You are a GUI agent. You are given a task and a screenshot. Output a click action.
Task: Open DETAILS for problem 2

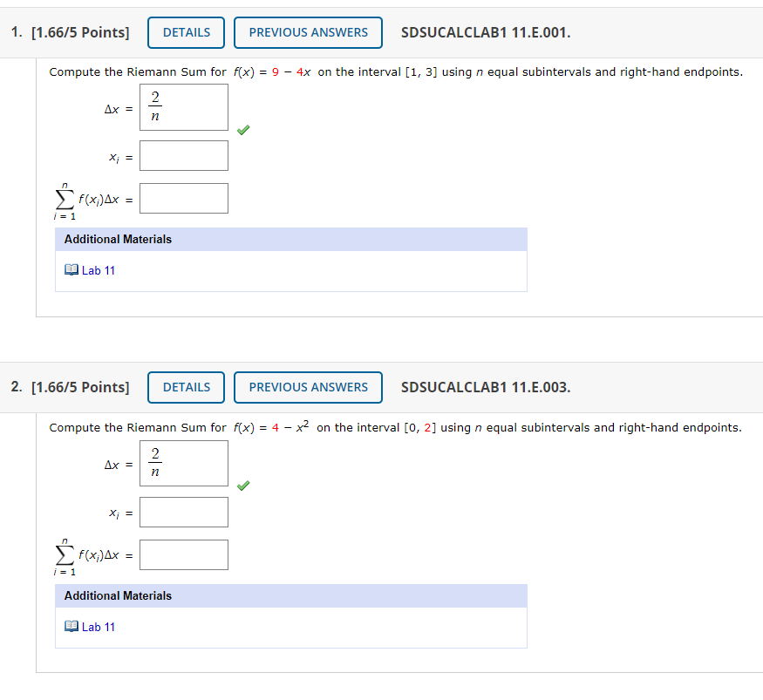point(186,387)
